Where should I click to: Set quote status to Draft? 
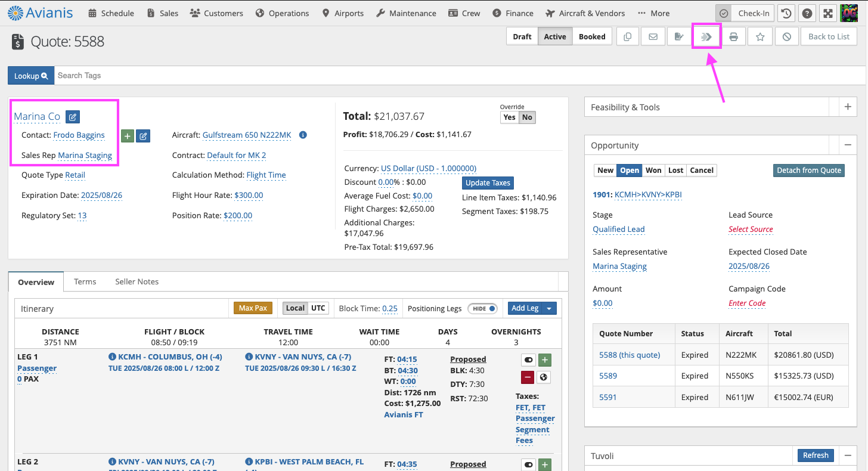tap(522, 36)
